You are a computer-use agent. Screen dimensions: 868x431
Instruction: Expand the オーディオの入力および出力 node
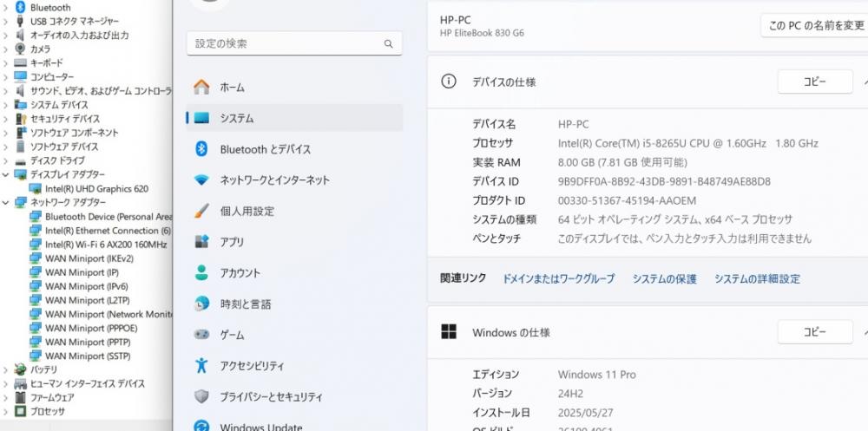coord(5,35)
